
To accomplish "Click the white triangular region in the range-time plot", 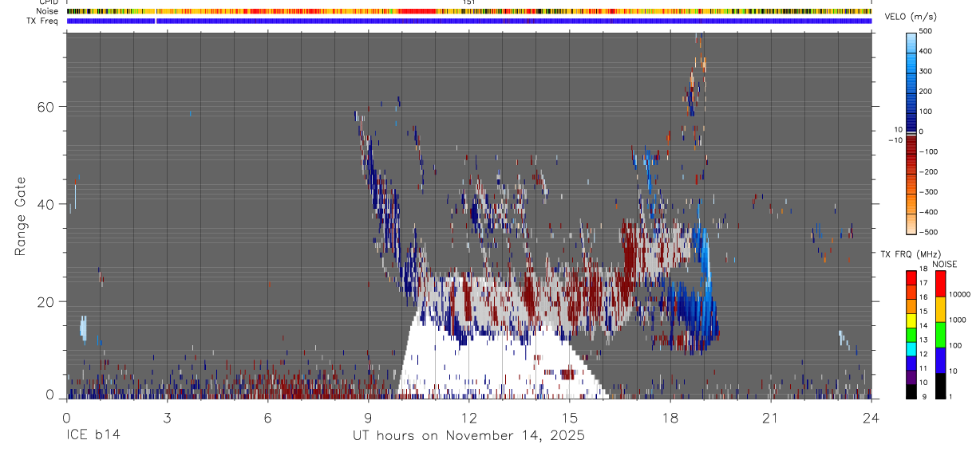I will (x=499, y=363).
